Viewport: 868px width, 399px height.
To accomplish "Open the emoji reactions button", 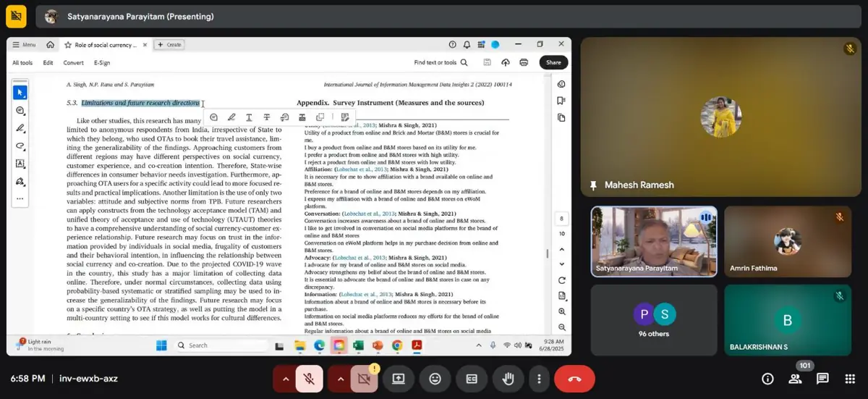I will click(x=435, y=378).
